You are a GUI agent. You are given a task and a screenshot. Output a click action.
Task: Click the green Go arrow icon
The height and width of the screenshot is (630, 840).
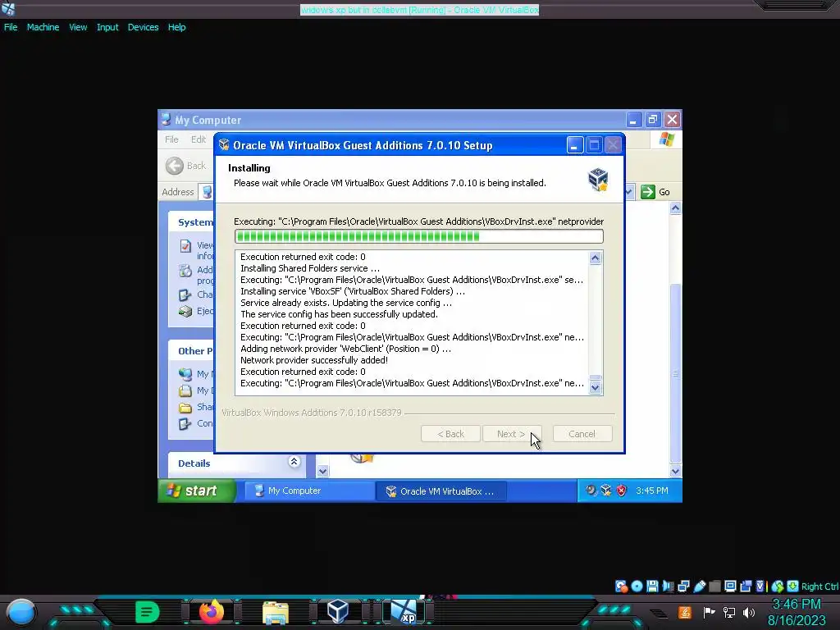coord(648,192)
